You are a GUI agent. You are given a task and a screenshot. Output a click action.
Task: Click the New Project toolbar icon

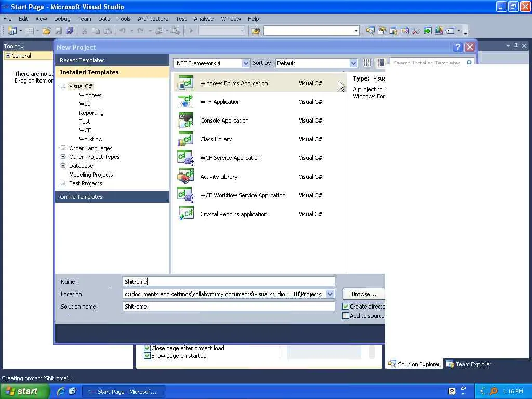coord(12,31)
